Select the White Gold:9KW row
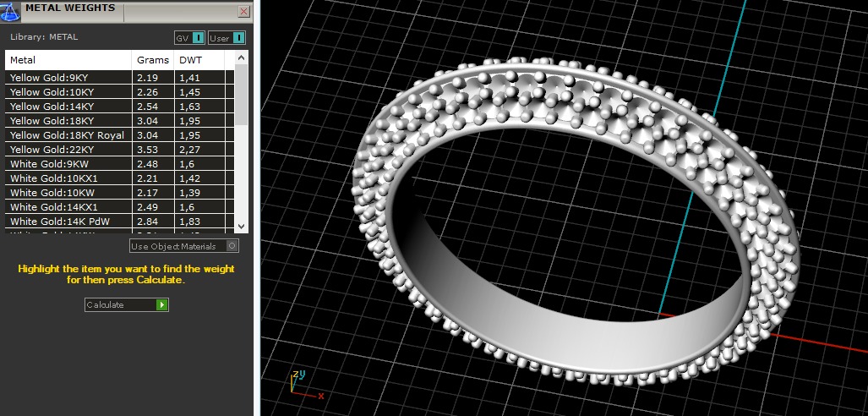Viewport: 868px width, 416px height. (x=119, y=164)
